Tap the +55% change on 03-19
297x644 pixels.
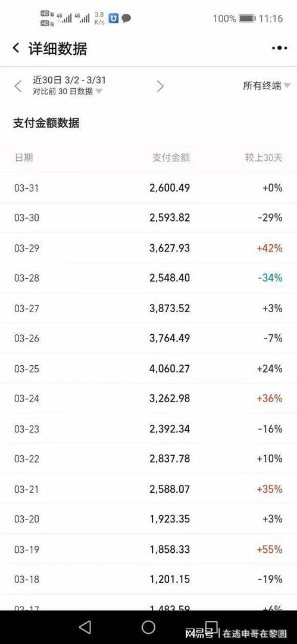coord(270,549)
